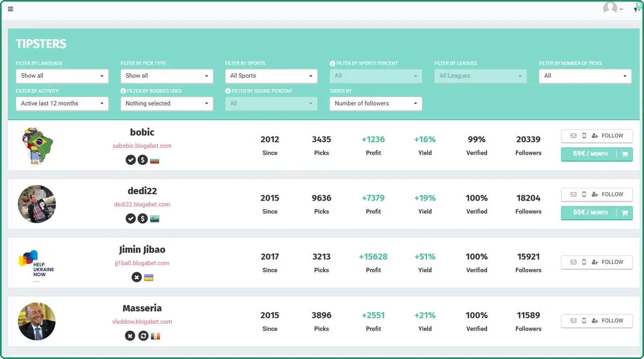The image size is (644, 359).
Task: Open the user avatar account menu
Action: pyautogui.click(x=610, y=8)
